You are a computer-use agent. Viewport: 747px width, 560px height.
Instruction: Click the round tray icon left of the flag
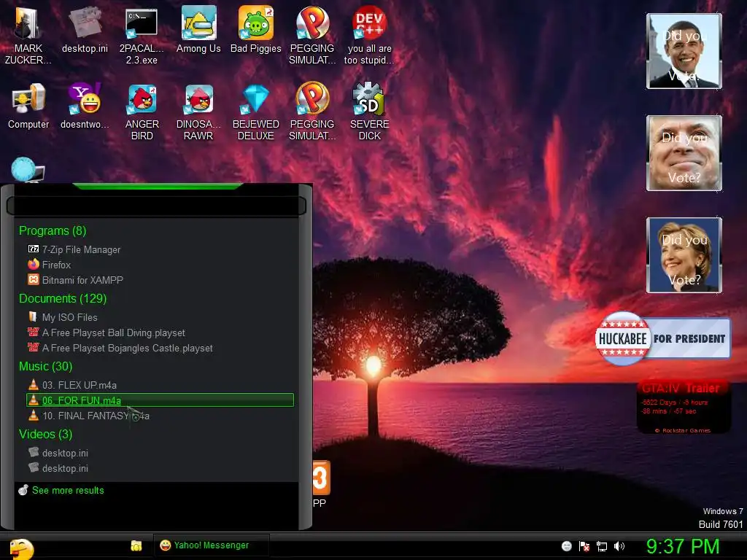pos(566,546)
